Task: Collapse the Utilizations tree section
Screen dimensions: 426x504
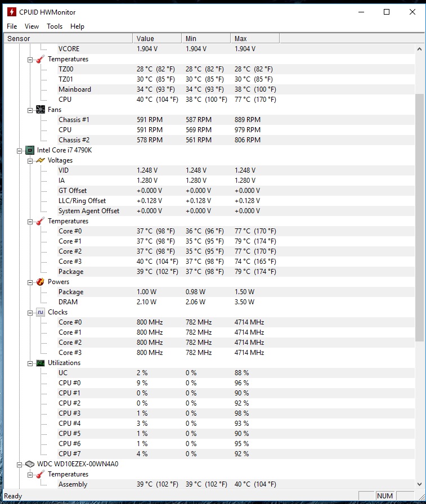Action: (x=30, y=363)
